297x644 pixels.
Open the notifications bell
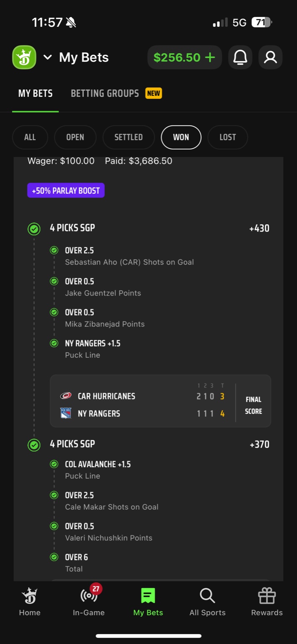coord(240,57)
